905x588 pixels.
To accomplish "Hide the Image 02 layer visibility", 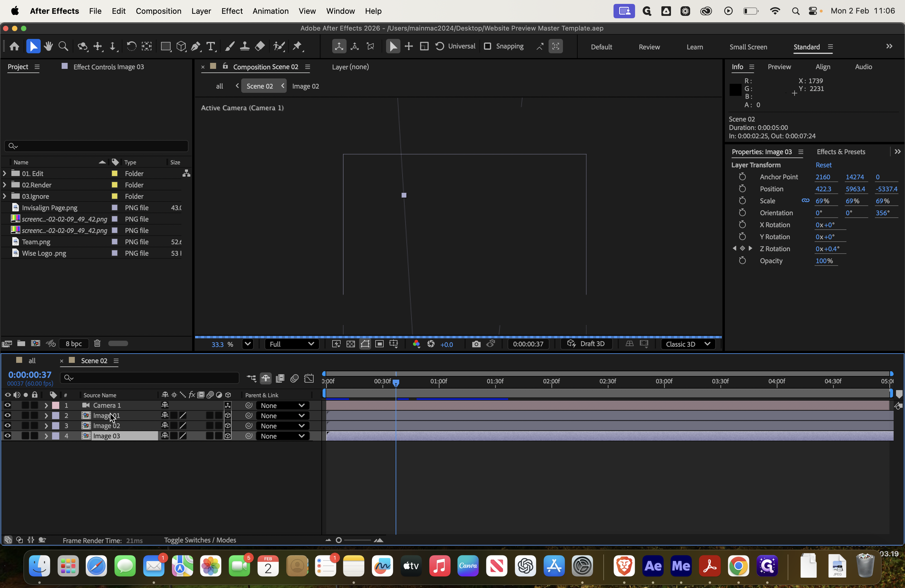I will pos(7,426).
